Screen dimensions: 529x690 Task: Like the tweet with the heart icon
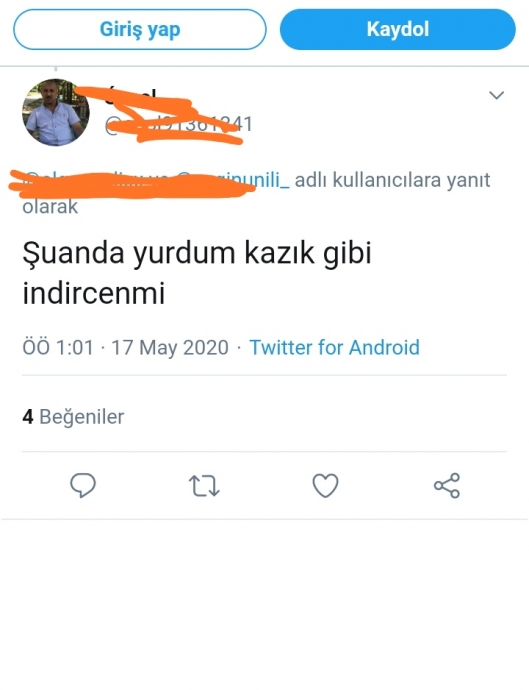[x=325, y=485]
